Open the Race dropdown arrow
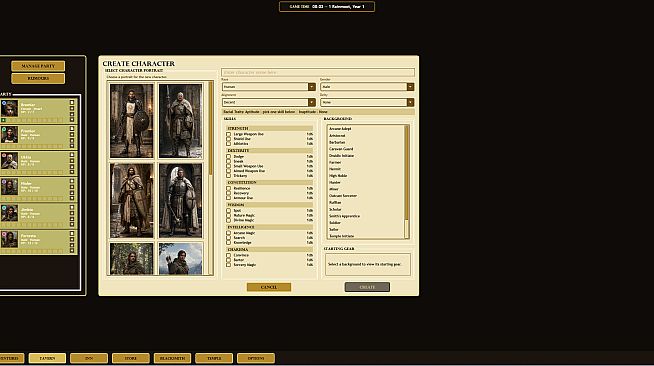The width and height of the screenshot is (654, 366). pyautogui.click(x=312, y=87)
